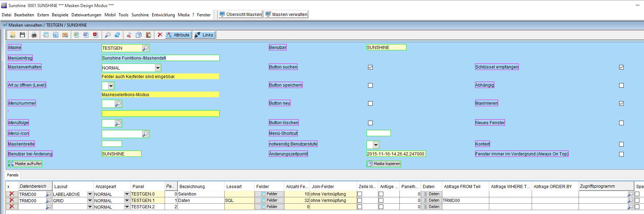Click the Masken verwalten toolbar button
Image resolution: width=644 pixels, height=214 pixels.
click(x=286, y=14)
